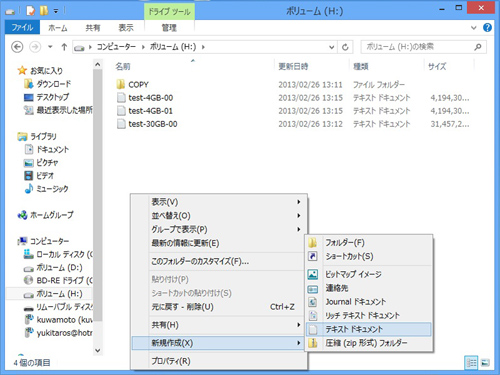Screen dimensions: 500x375
Task: Switch to the ホーム ribbon tab
Action: coord(58,28)
